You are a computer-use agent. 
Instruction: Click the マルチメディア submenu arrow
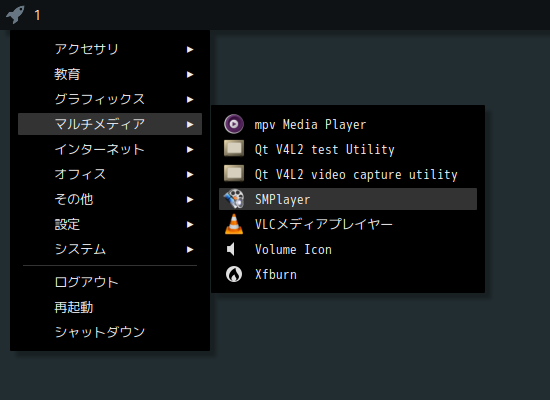click(190, 124)
